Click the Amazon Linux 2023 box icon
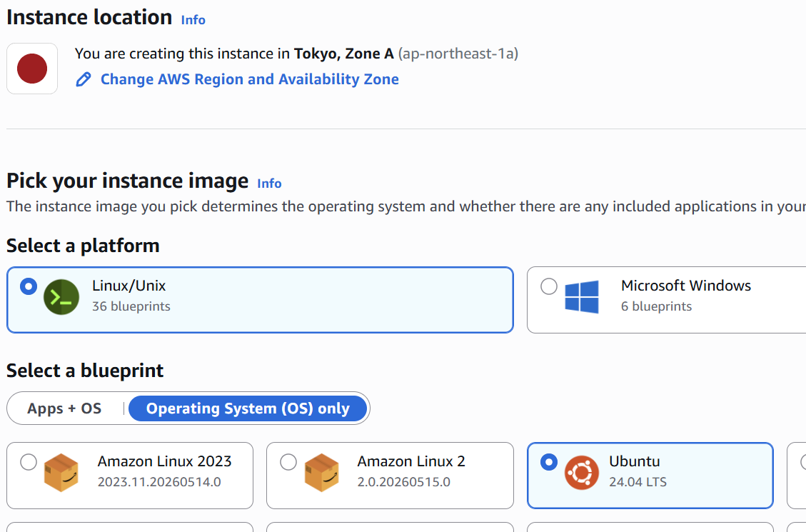Screen dimensions: 806x532 (61, 473)
